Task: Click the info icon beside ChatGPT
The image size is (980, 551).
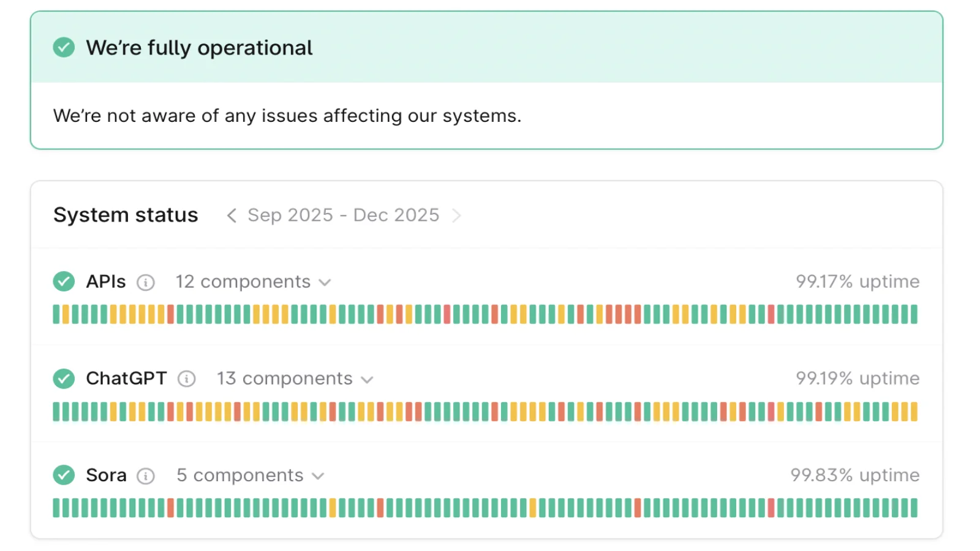Action: pos(187,379)
